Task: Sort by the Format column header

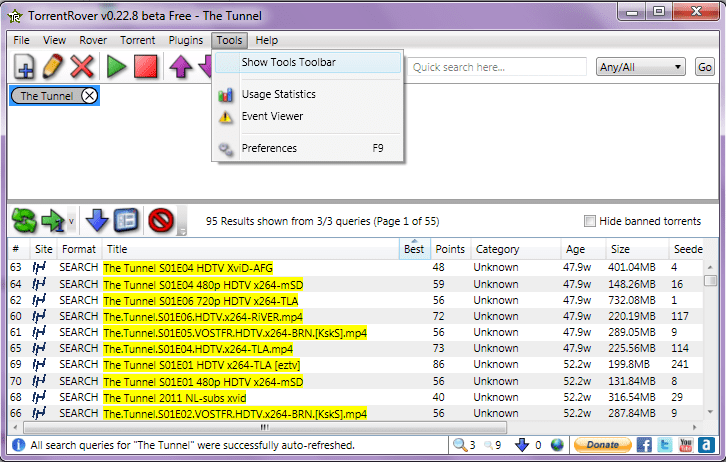Action: pos(79,249)
